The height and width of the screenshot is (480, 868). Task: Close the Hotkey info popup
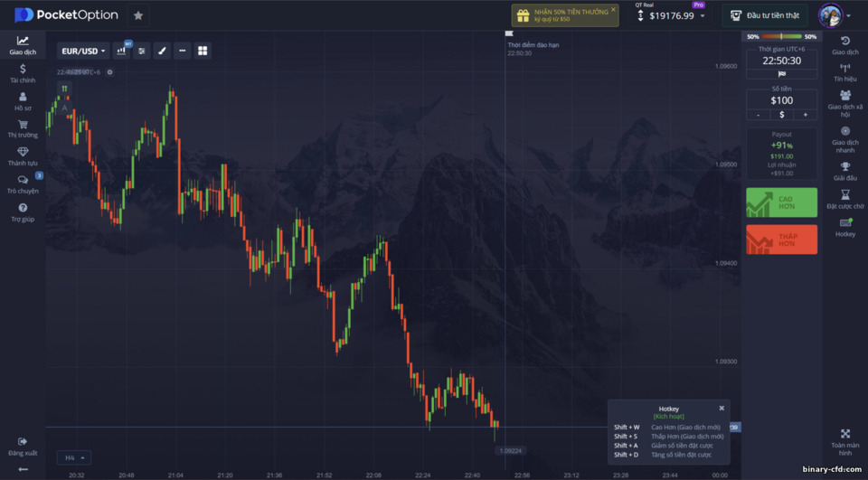coord(722,408)
